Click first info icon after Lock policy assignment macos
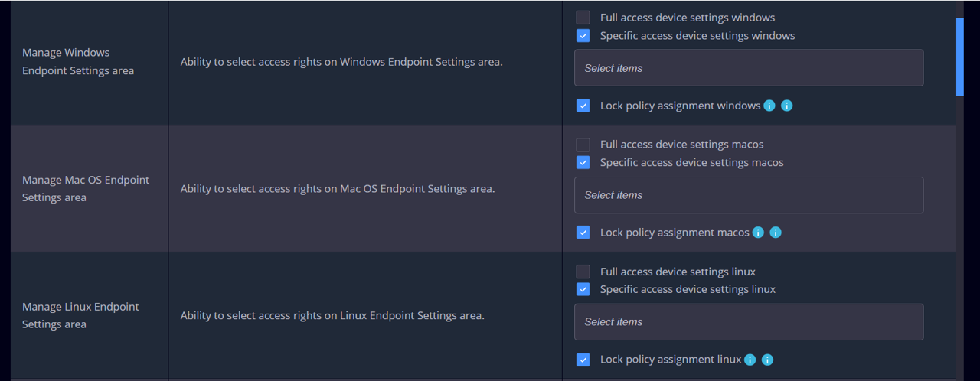The width and height of the screenshot is (980, 381). pos(758,233)
